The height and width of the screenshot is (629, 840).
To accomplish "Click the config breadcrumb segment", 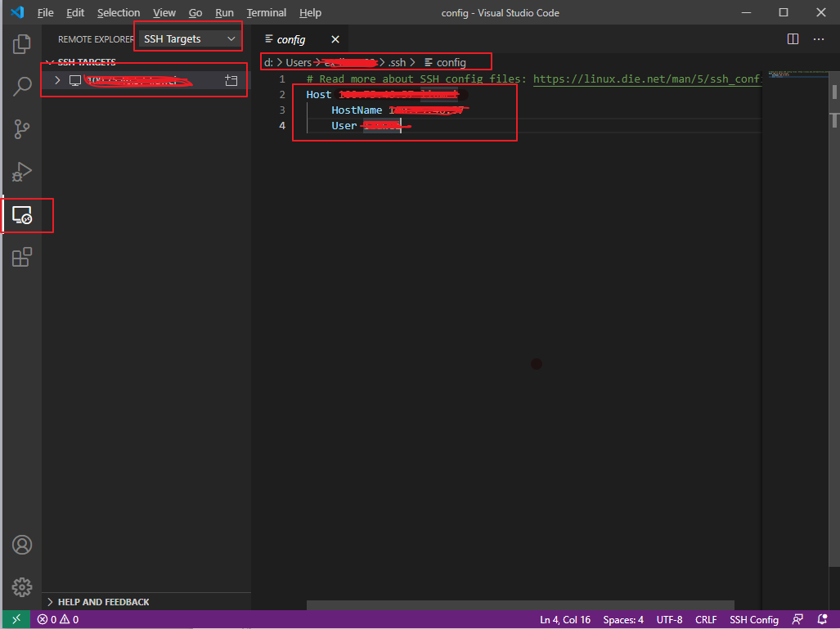I will pyautogui.click(x=445, y=63).
